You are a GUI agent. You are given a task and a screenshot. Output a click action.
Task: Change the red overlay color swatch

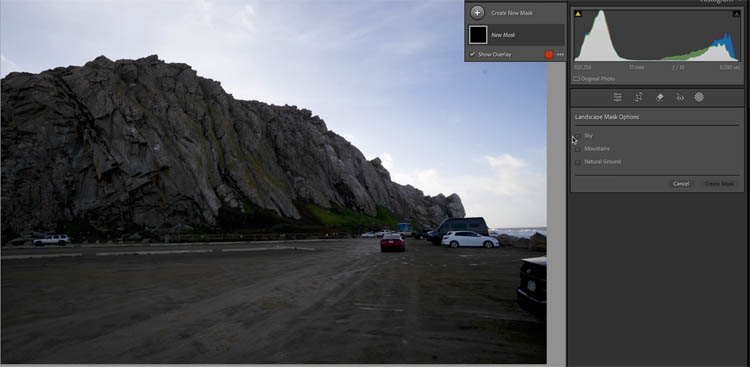549,55
